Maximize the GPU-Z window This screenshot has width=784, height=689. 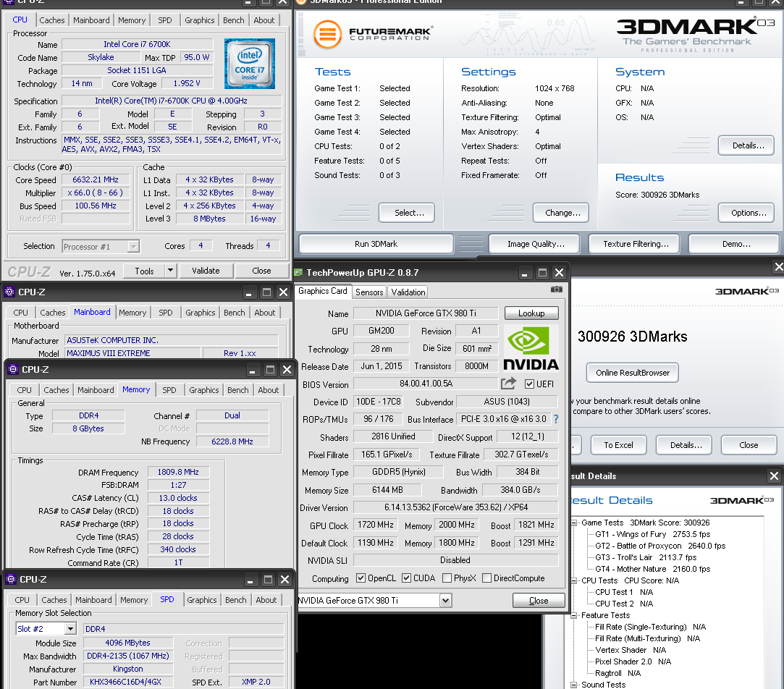(x=542, y=273)
